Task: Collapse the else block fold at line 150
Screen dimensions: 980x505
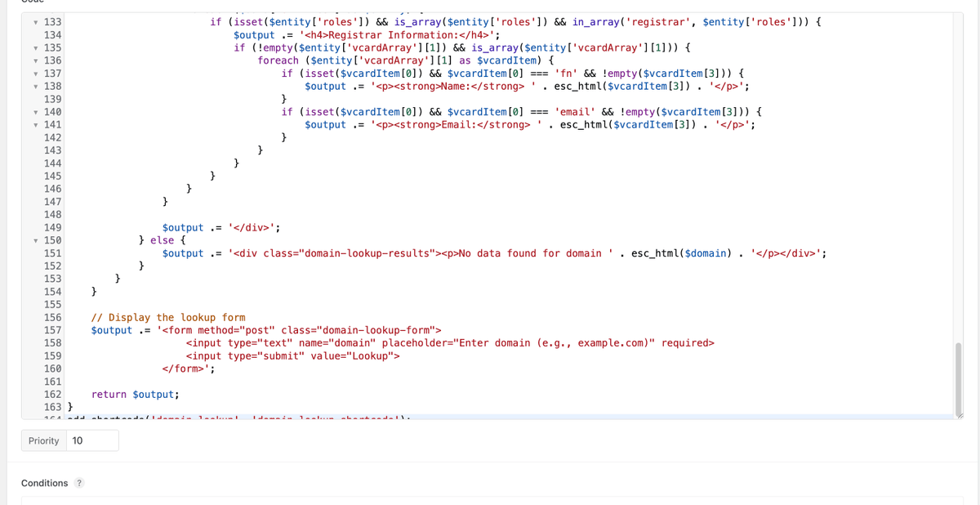Action: coord(36,240)
